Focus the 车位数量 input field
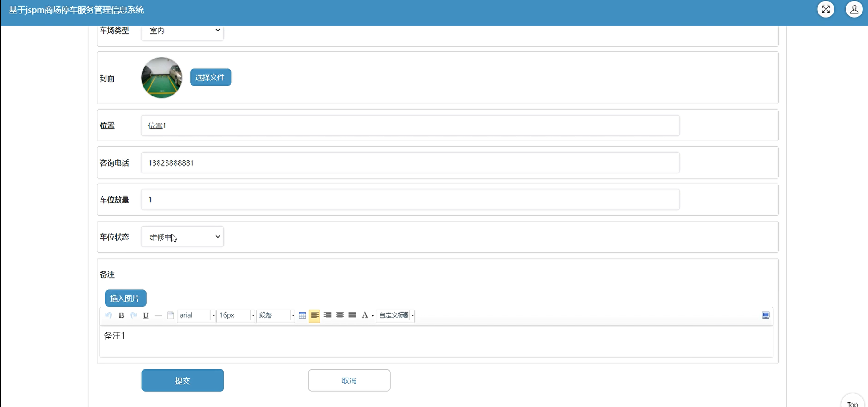The image size is (868, 407). (410, 200)
